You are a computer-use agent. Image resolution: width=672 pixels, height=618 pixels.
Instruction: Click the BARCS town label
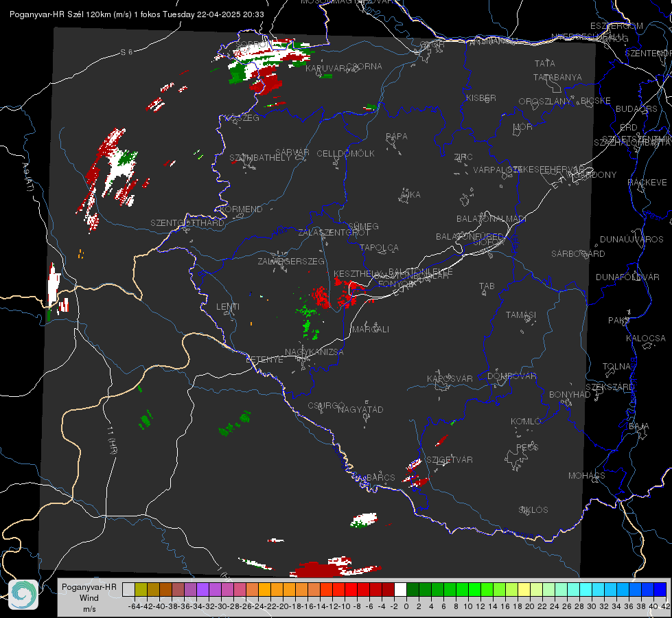(x=380, y=477)
